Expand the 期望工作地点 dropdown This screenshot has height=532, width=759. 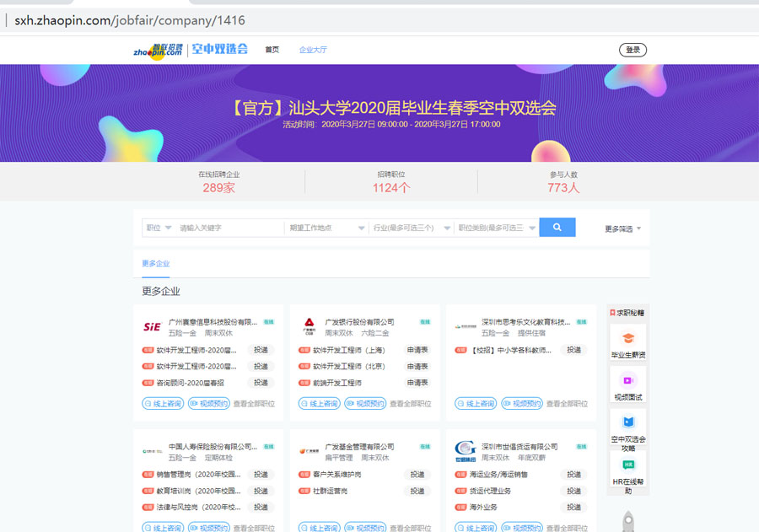click(x=326, y=228)
